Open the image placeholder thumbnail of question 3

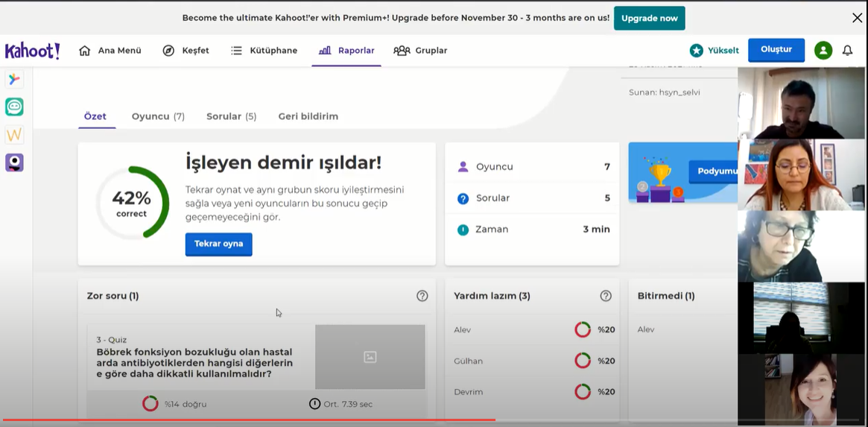click(x=370, y=357)
